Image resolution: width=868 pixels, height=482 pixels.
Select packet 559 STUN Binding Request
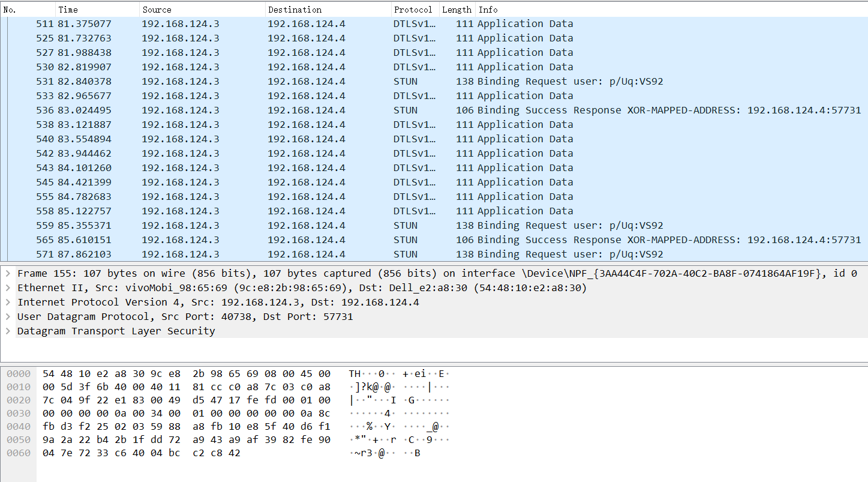tap(300, 226)
